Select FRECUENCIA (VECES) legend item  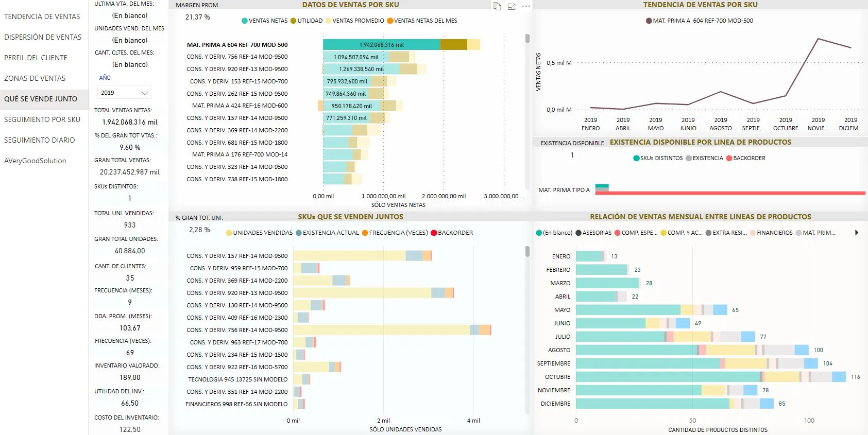pyautogui.click(x=395, y=233)
